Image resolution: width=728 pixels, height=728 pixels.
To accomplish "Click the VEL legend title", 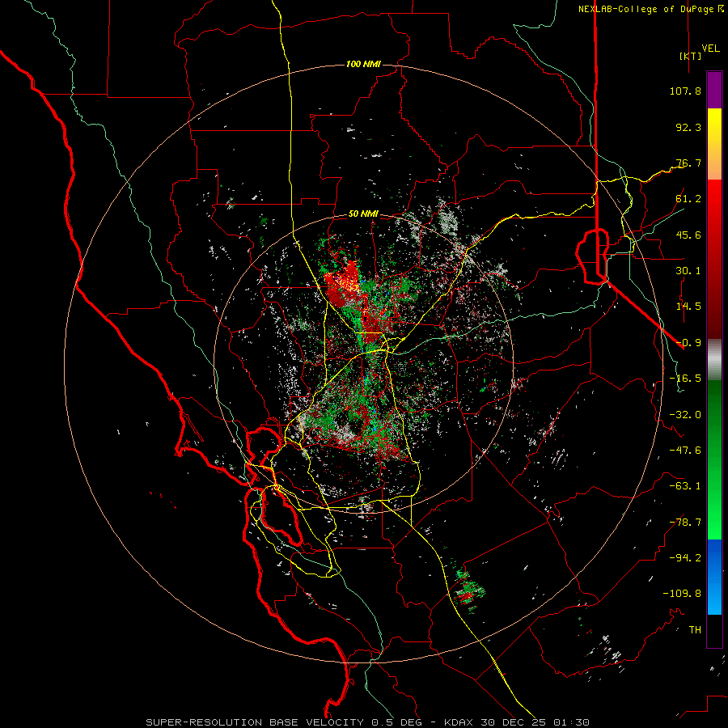I will tap(710, 48).
